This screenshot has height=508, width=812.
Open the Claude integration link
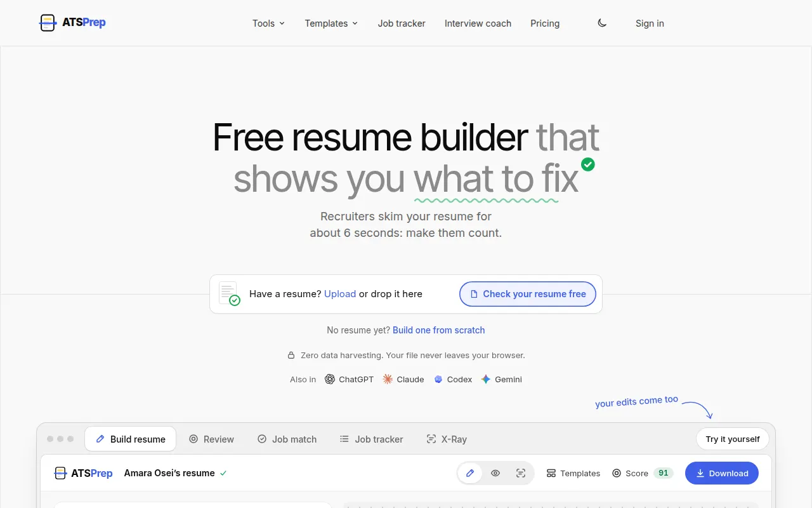click(403, 379)
